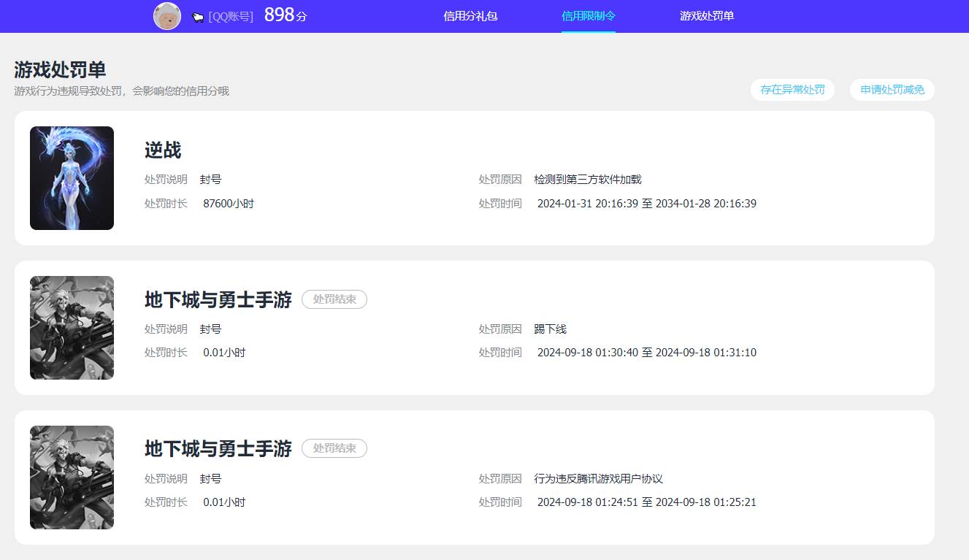Click the small sheep icon beside QQ账号
This screenshot has width=969, height=560.
pyautogui.click(x=198, y=17)
